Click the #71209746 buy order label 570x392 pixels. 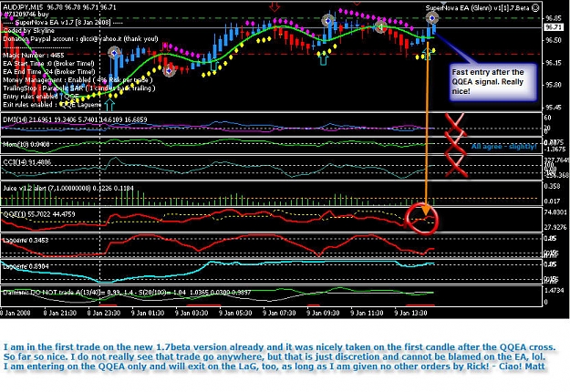click(x=26, y=15)
